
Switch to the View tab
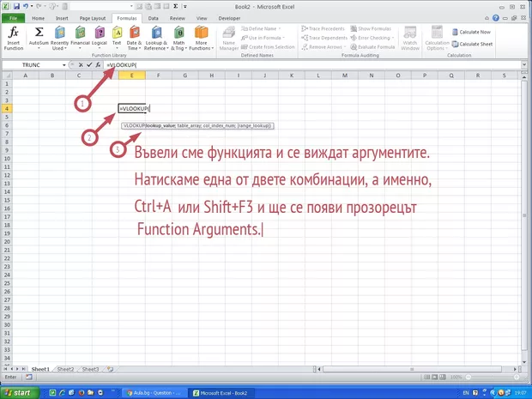pyautogui.click(x=202, y=18)
